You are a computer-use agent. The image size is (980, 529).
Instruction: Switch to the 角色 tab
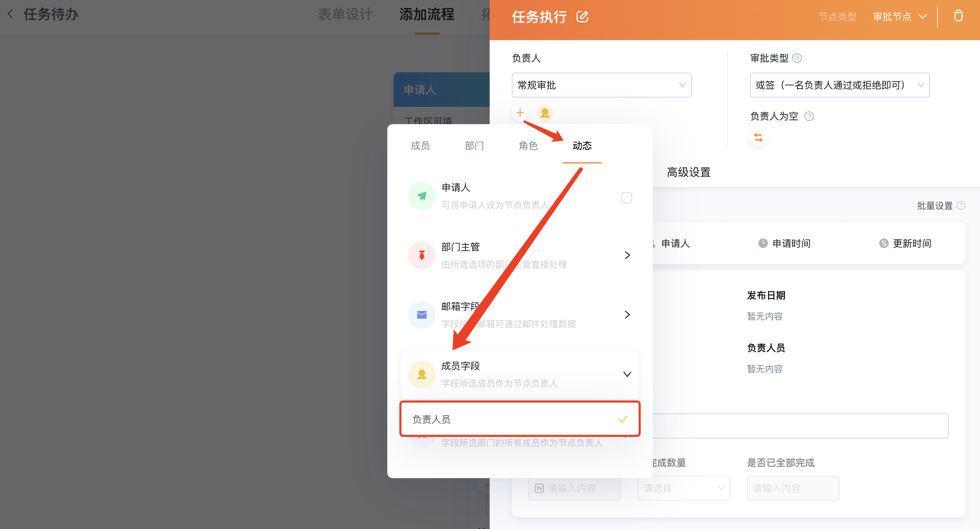528,146
